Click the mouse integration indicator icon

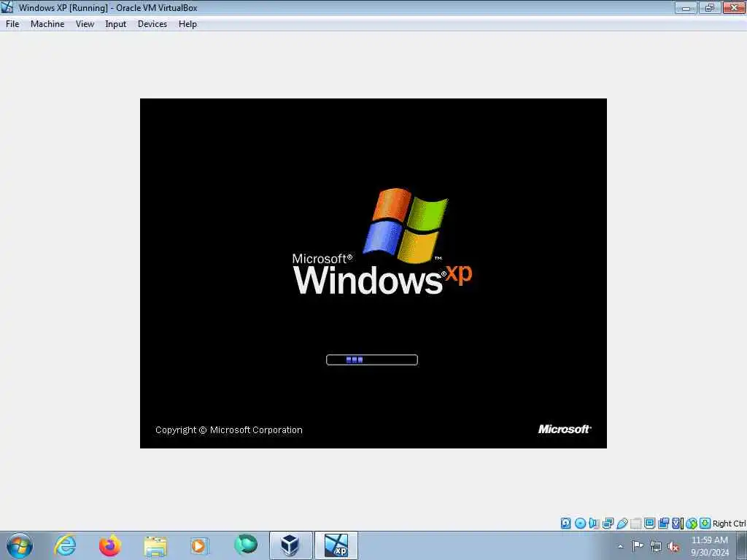coord(692,524)
